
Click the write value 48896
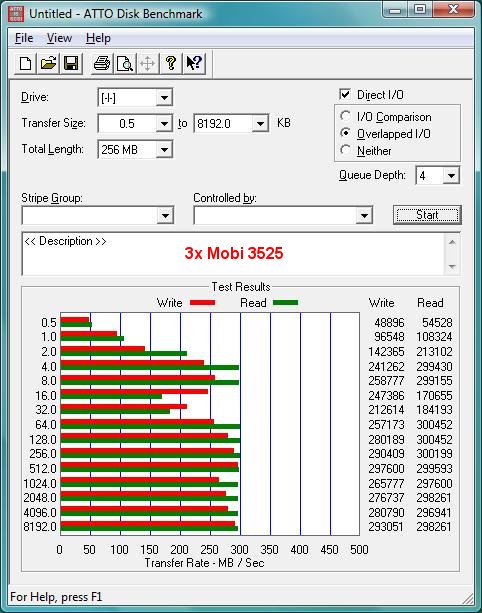tap(389, 323)
